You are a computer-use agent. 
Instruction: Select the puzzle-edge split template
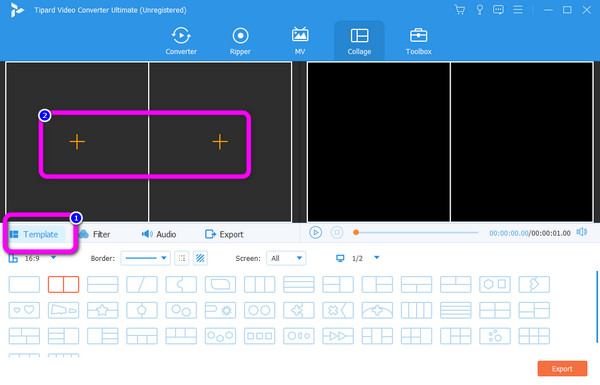point(181,284)
